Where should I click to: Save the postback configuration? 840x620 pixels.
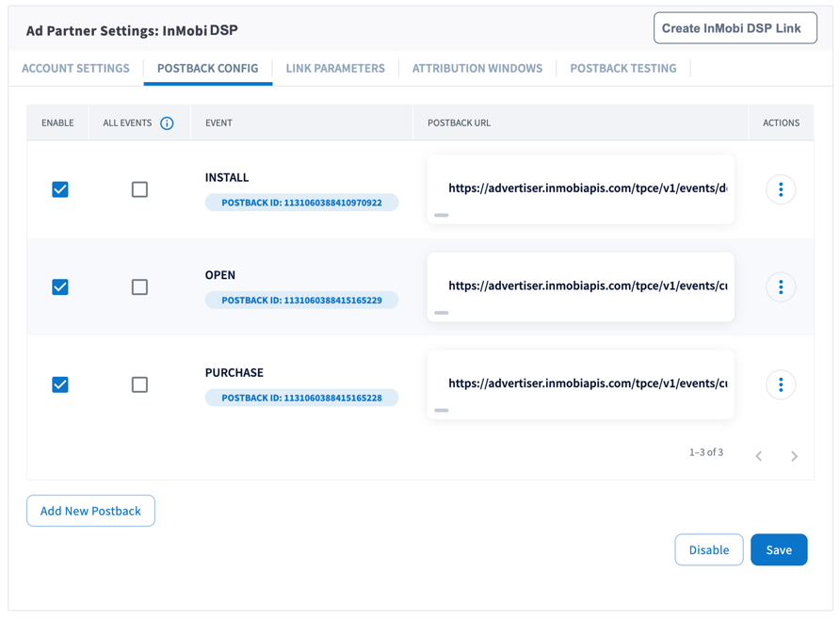pyautogui.click(x=779, y=549)
